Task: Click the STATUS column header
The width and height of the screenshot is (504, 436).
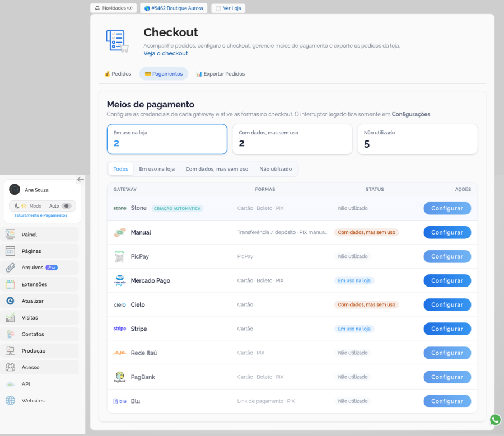Action: [x=375, y=190]
